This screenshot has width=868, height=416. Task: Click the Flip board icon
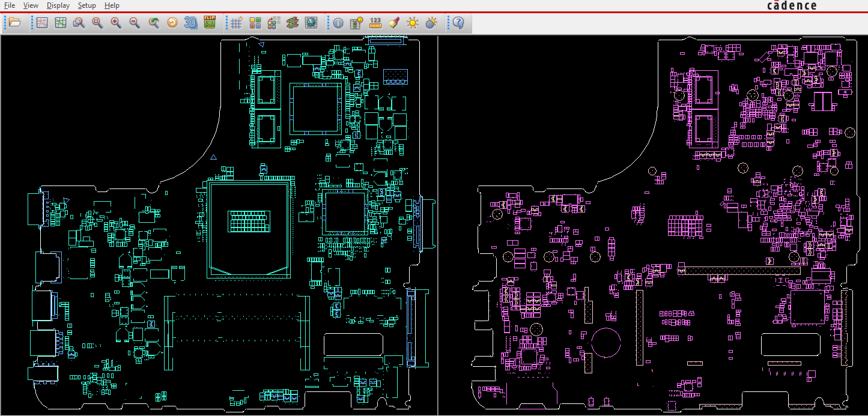click(210, 23)
